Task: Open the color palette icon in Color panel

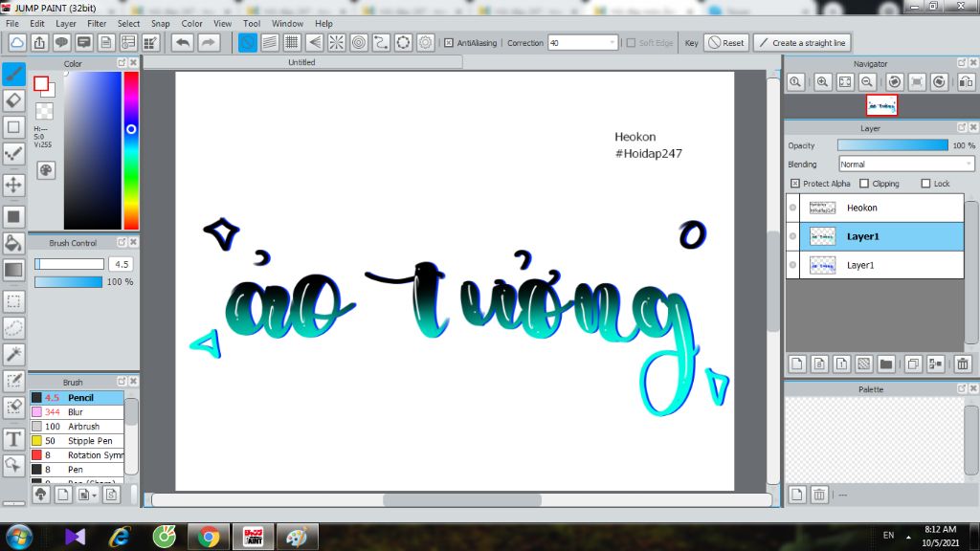Action: pos(46,170)
